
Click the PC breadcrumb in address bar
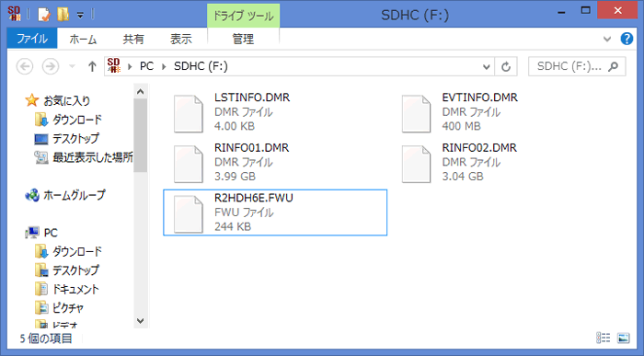(x=146, y=66)
